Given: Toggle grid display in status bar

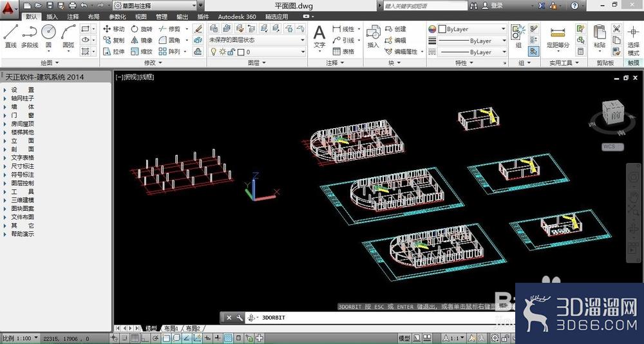Looking at the screenshot, I should click(x=135, y=338).
